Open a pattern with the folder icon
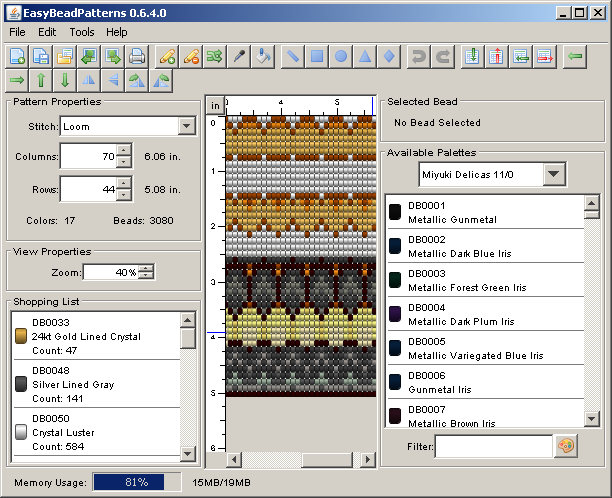 (x=65, y=57)
